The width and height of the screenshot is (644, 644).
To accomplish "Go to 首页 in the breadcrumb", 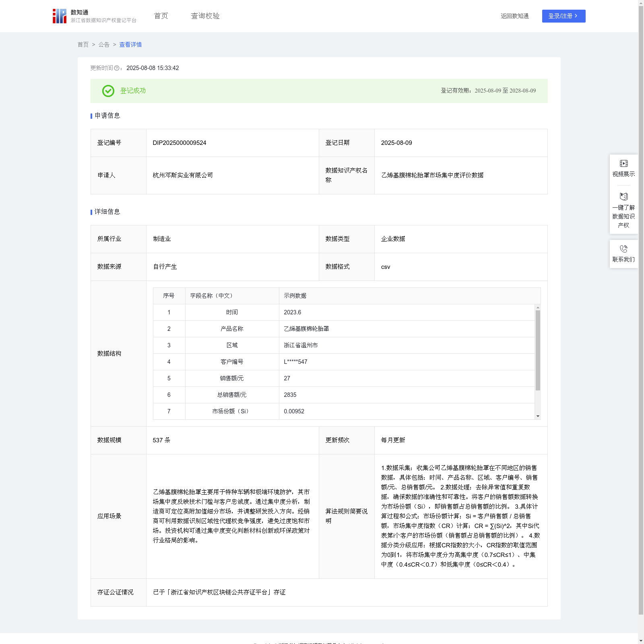I will 83,45.
